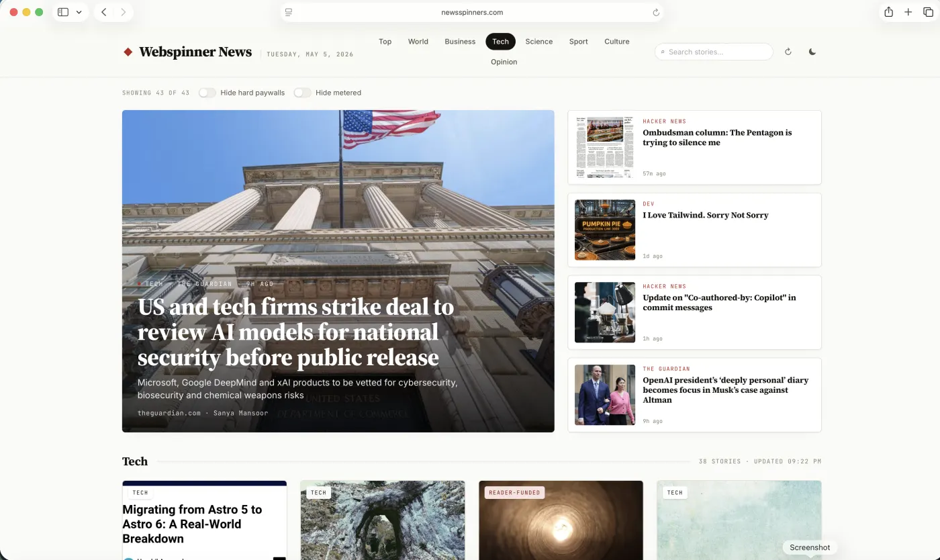Reload the page from the address bar
Screen dimensions: 940x560
[656, 12]
